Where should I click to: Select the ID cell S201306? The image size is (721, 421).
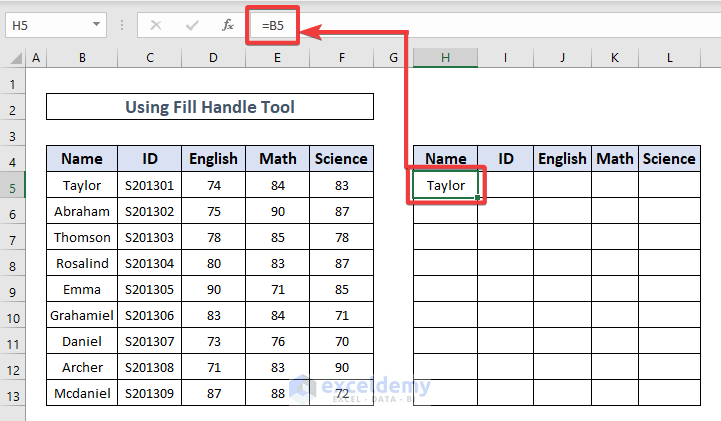(149, 315)
